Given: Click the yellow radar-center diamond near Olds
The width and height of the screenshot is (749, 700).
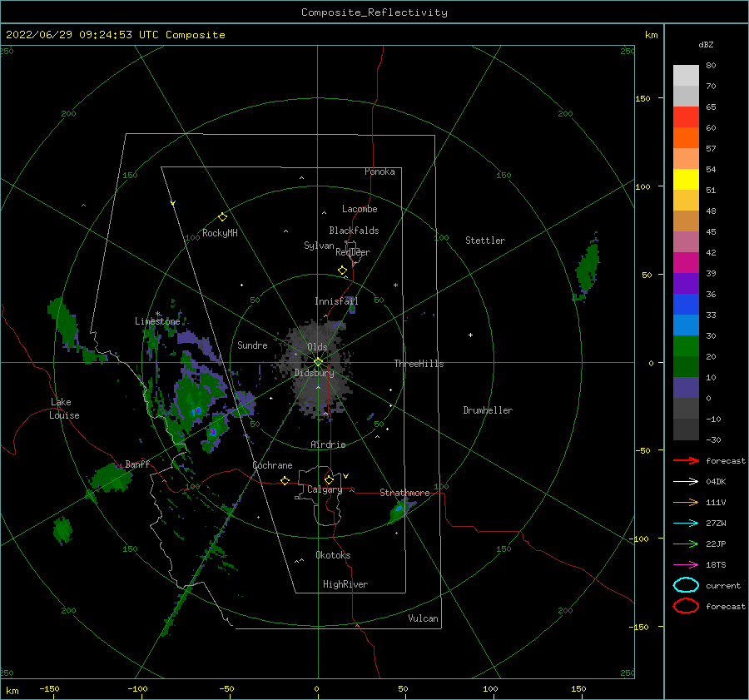Looking at the screenshot, I should [x=318, y=362].
